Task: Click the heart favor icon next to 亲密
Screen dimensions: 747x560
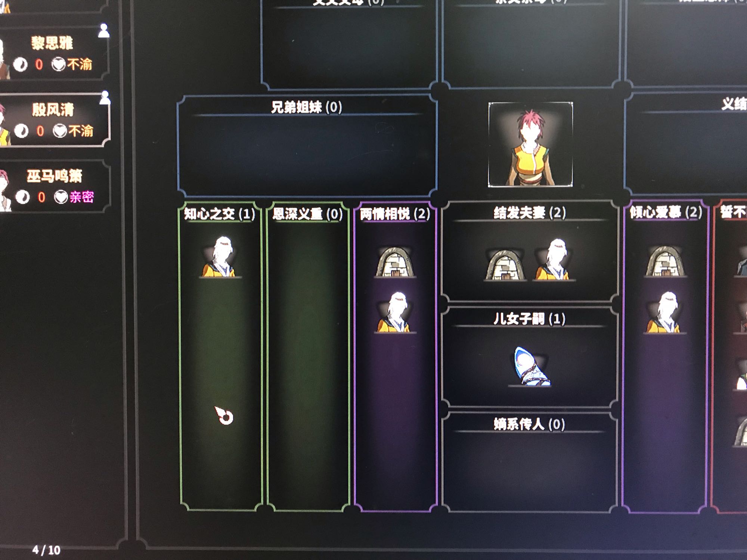Action: 61,197
